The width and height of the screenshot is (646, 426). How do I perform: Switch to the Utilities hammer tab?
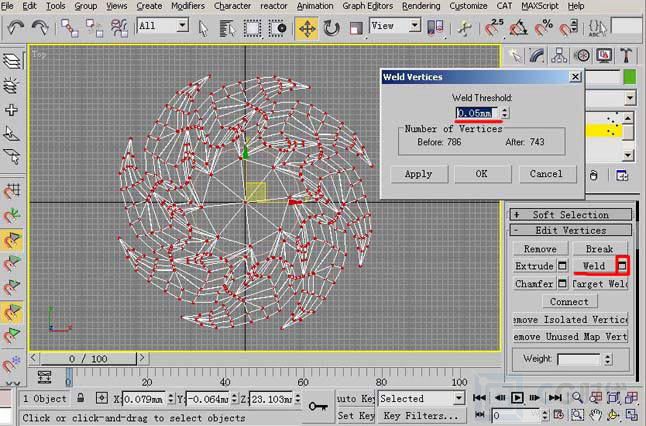click(x=626, y=56)
